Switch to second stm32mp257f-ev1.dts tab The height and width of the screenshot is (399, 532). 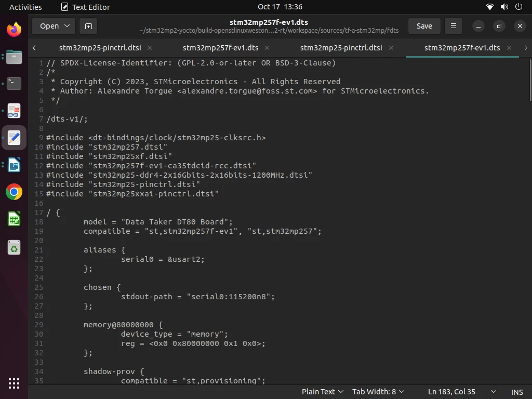coord(462,48)
